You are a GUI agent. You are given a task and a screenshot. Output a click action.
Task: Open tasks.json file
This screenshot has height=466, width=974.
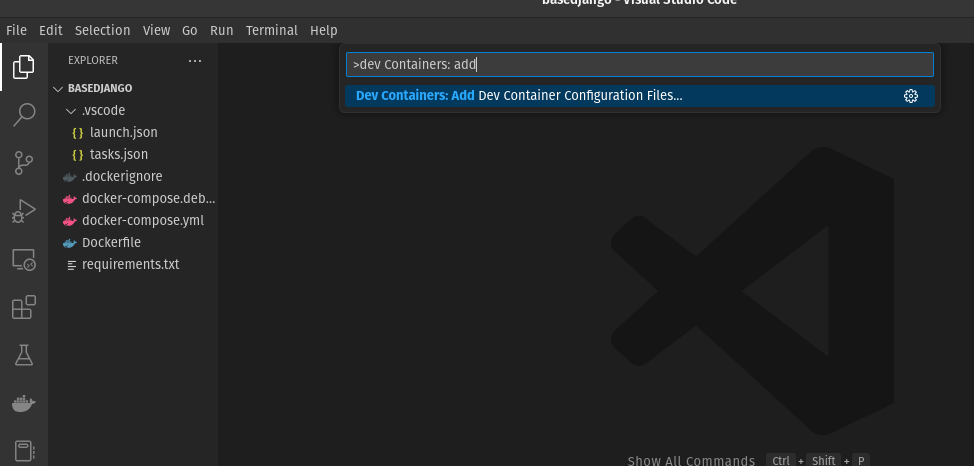coord(119,155)
